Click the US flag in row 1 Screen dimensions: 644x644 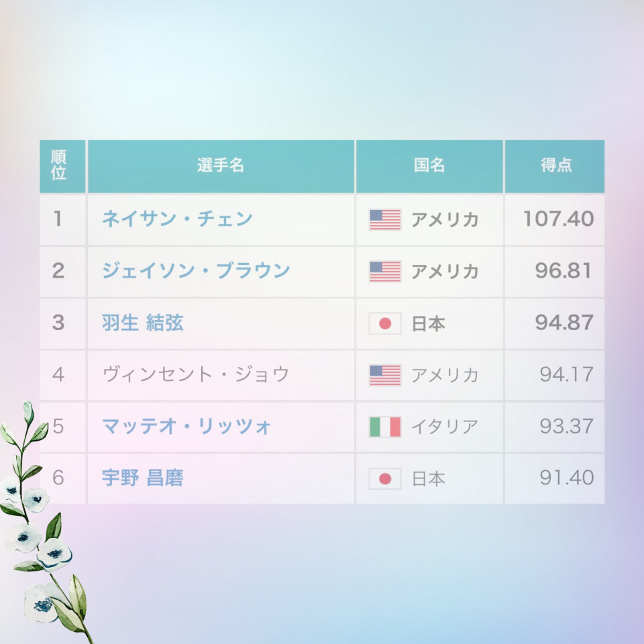tap(385, 220)
